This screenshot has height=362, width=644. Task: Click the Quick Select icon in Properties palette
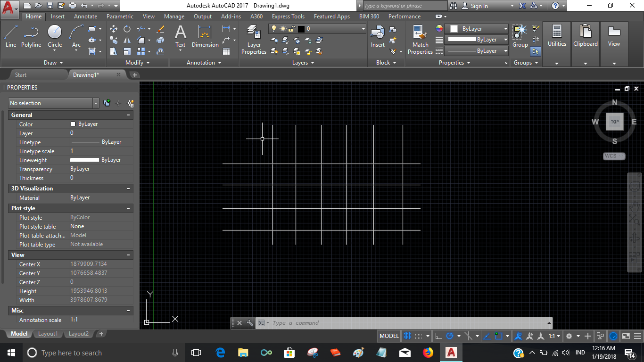[130, 103]
